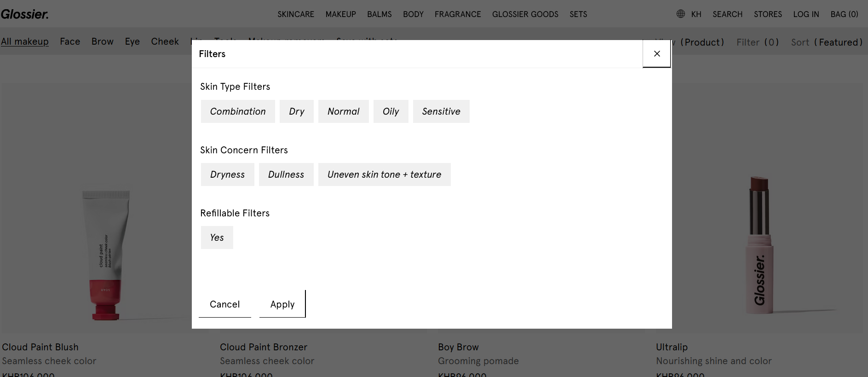Open the Ultralip title link

pyautogui.click(x=672, y=347)
